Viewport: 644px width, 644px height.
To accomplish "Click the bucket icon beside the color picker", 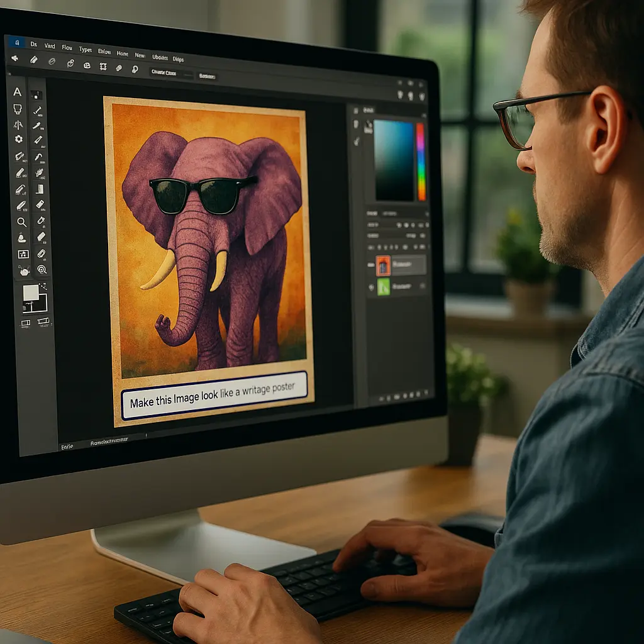I will [x=368, y=127].
